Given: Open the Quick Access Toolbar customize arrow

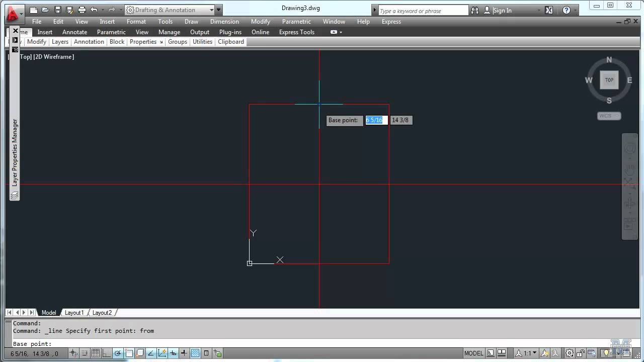Looking at the screenshot, I should pos(218,10).
